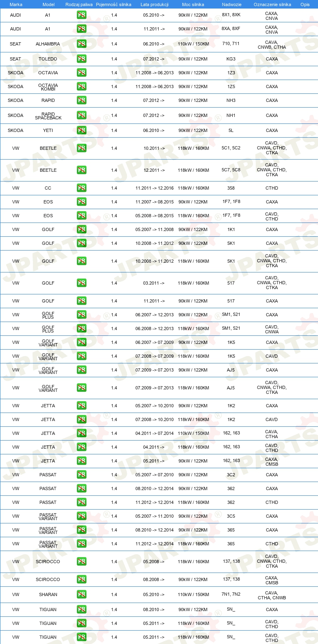
Task: Click fuel icon in SKODA RAPID NH3 row
Action: [x=81, y=100]
